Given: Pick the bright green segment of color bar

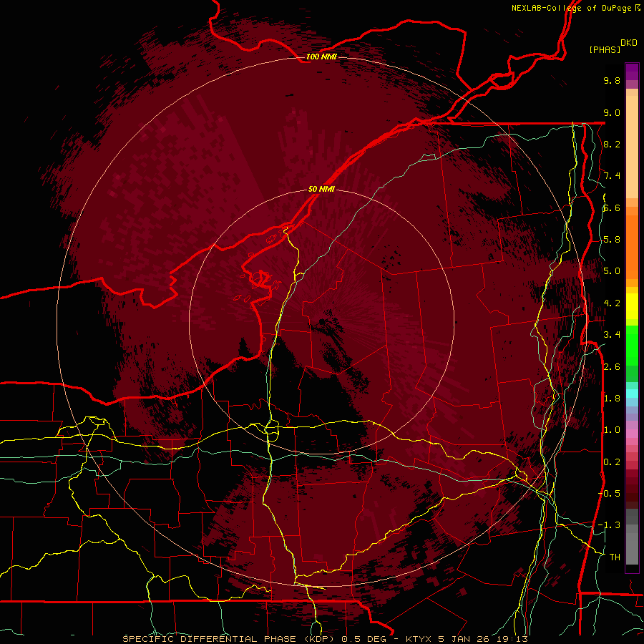Looking at the screenshot, I should click(632, 345).
